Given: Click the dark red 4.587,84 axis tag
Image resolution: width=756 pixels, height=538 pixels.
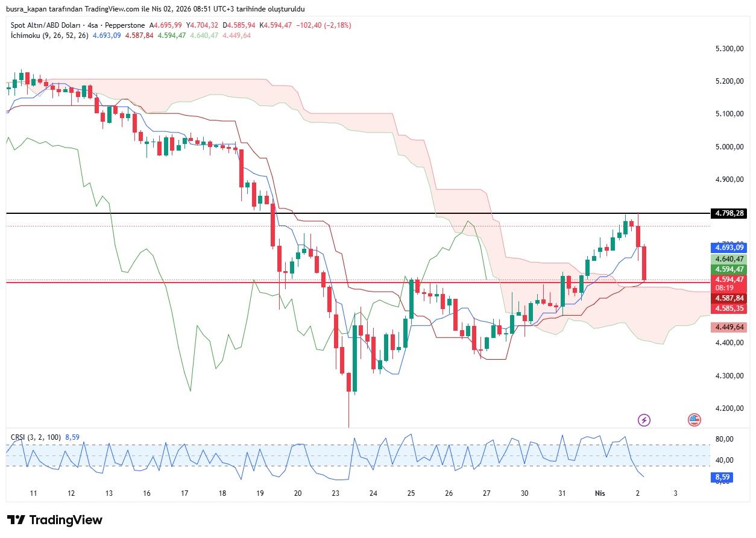Looking at the screenshot, I should tap(729, 298).
